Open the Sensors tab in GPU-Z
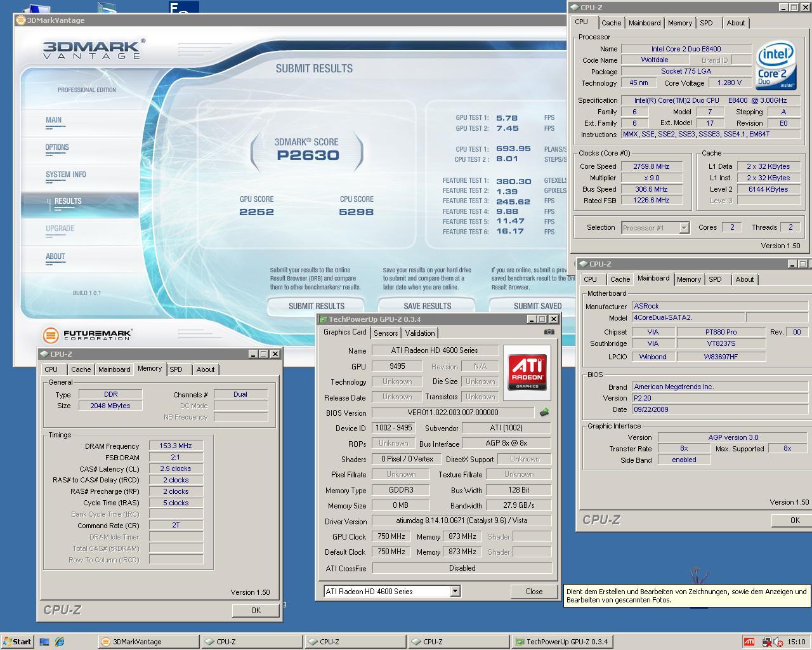 [386, 333]
